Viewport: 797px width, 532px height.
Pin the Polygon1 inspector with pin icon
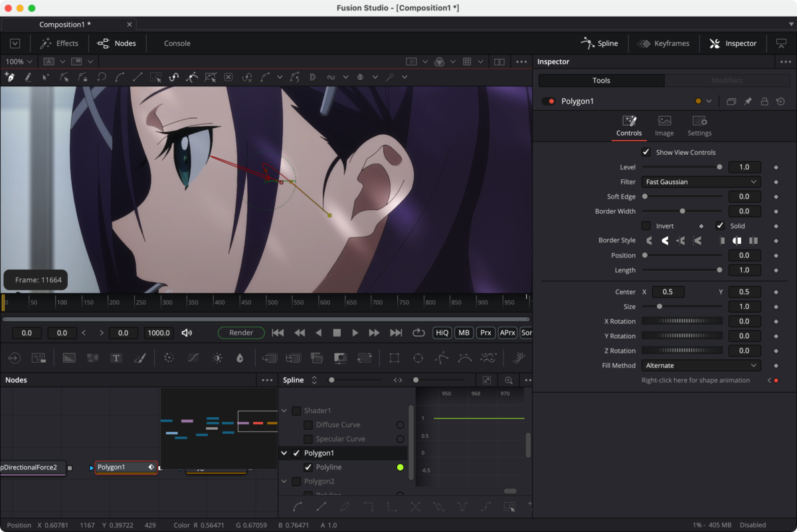[748, 102]
